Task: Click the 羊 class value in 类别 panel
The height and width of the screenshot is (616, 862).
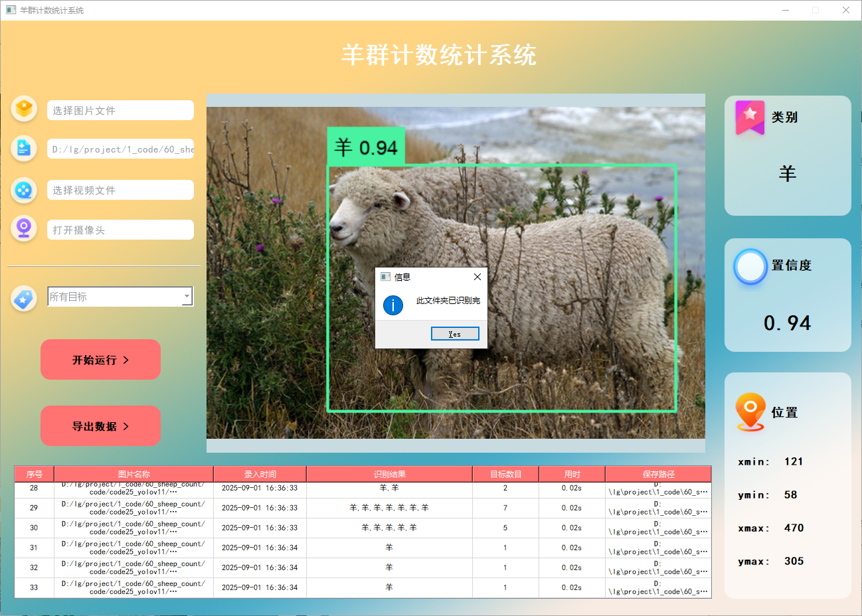Action: (788, 174)
